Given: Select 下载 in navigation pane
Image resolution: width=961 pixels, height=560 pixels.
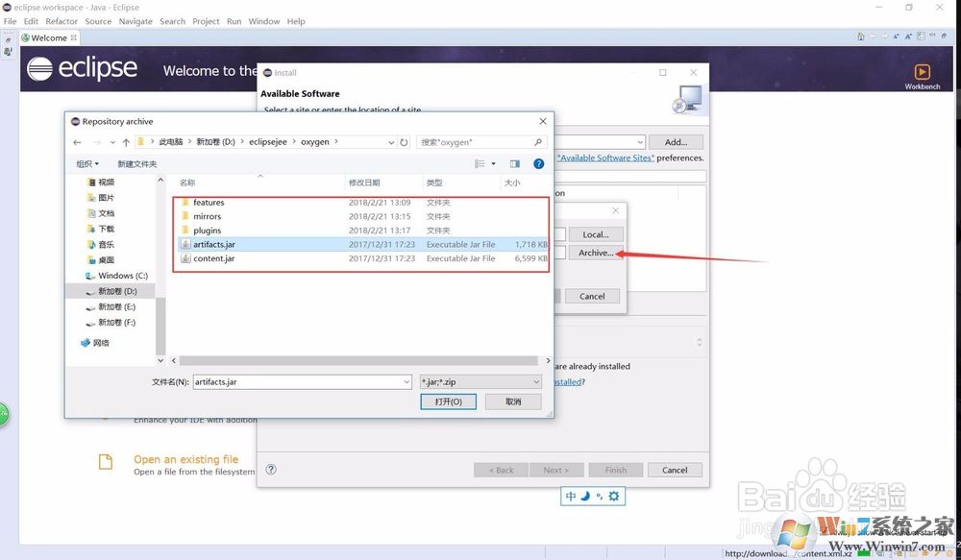Looking at the screenshot, I should click(x=106, y=229).
